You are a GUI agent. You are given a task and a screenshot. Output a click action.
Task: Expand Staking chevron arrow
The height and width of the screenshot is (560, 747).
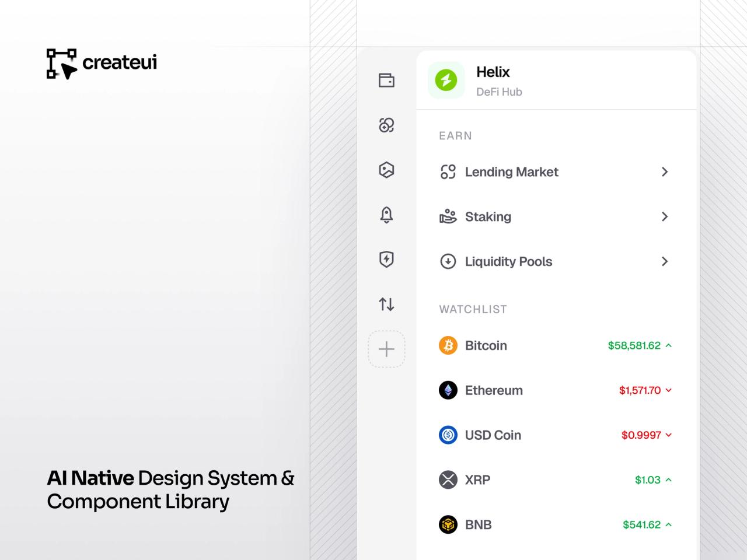point(664,216)
